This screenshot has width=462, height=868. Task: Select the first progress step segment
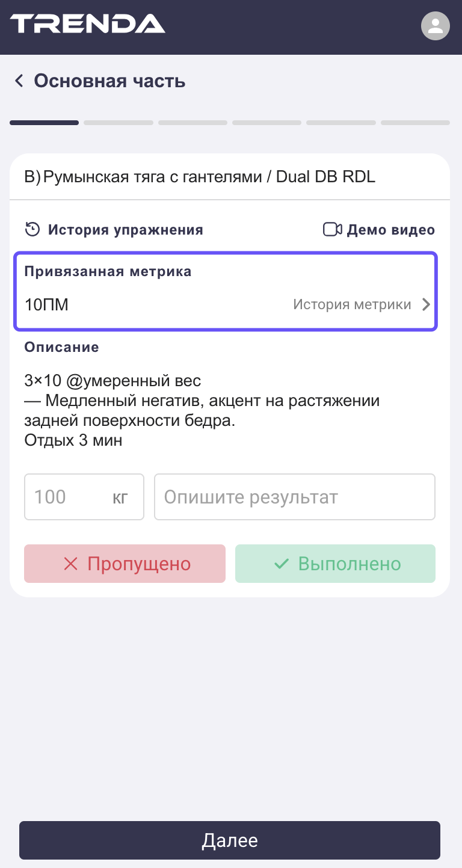click(x=44, y=123)
